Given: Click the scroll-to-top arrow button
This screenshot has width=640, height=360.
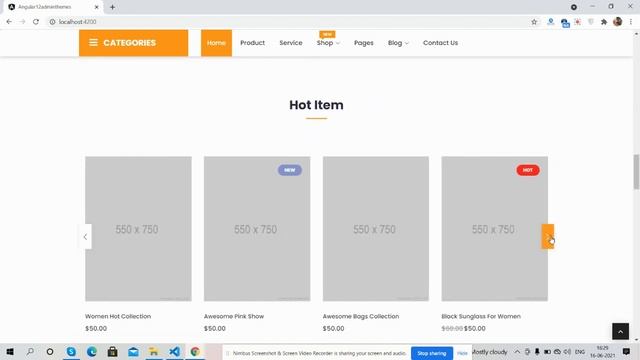Looking at the screenshot, I should tap(620, 331).
